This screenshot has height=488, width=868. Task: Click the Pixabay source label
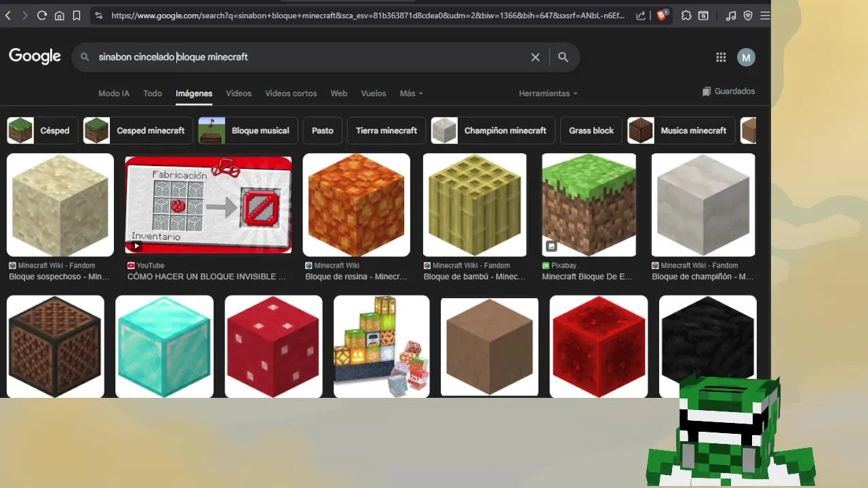pos(559,266)
